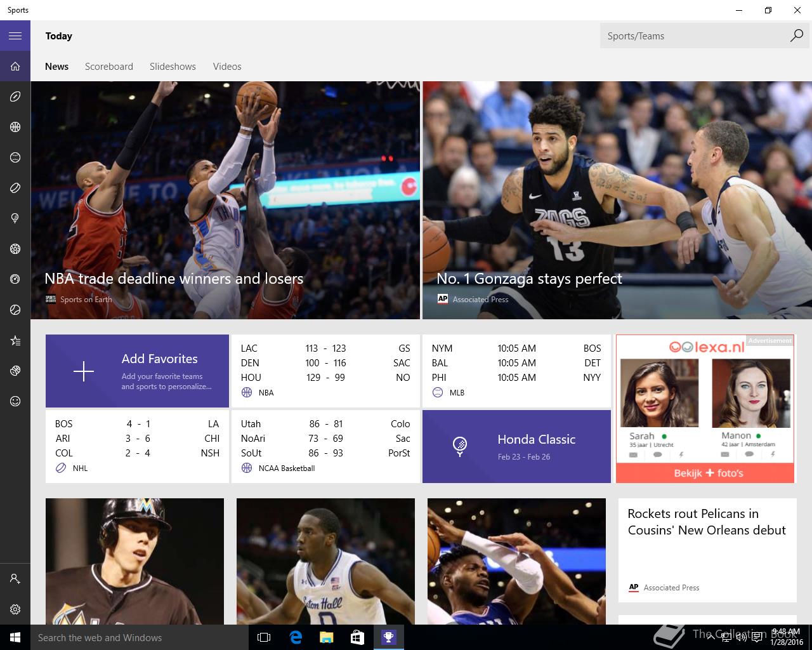Click the ARI 3 - 6 CHI score row
This screenshot has width=812, height=650.
pyautogui.click(x=137, y=438)
